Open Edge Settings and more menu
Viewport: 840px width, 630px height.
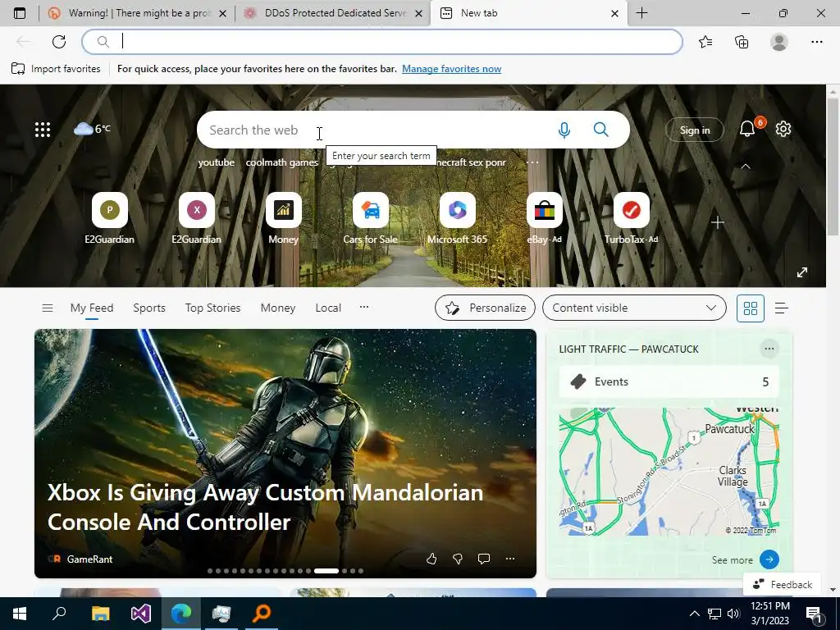816,42
